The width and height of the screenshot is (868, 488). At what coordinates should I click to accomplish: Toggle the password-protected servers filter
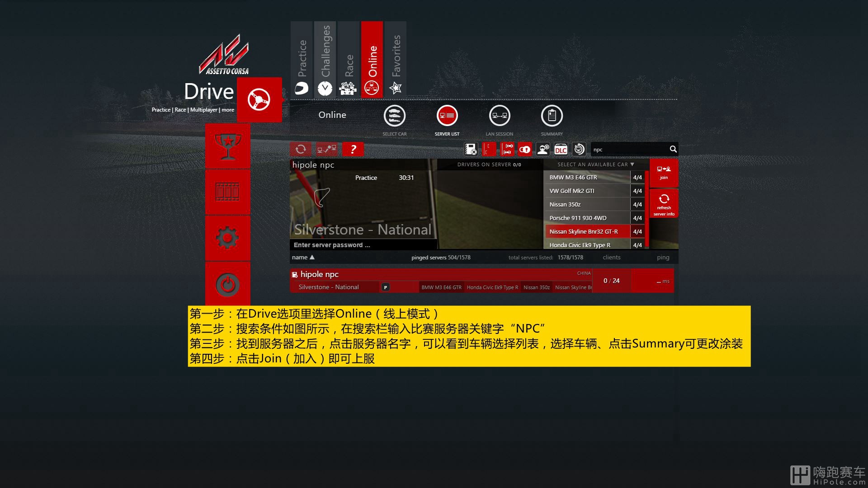[525, 149]
